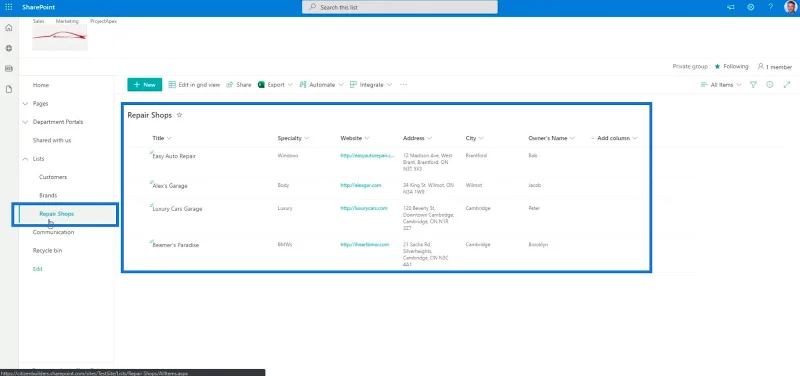Viewport: 800px width, 376px height.
Task: Open the Repair Shops list
Action: [x=57, y=214]
